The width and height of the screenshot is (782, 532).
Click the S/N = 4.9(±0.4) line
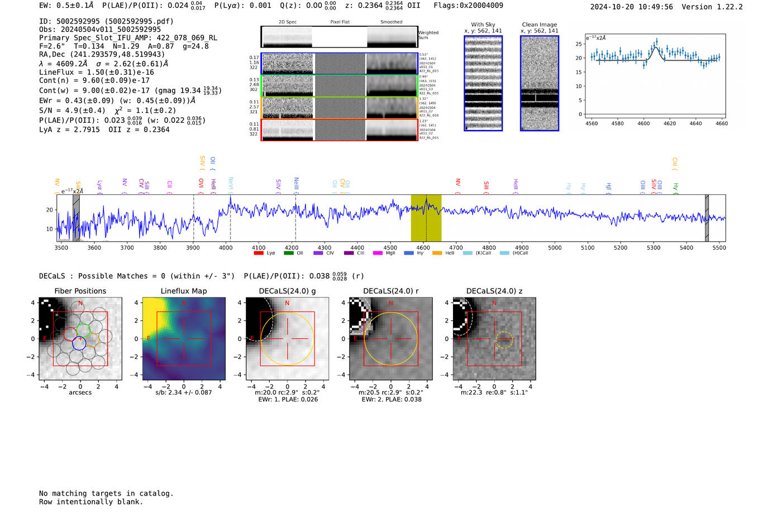pos(107,111)
